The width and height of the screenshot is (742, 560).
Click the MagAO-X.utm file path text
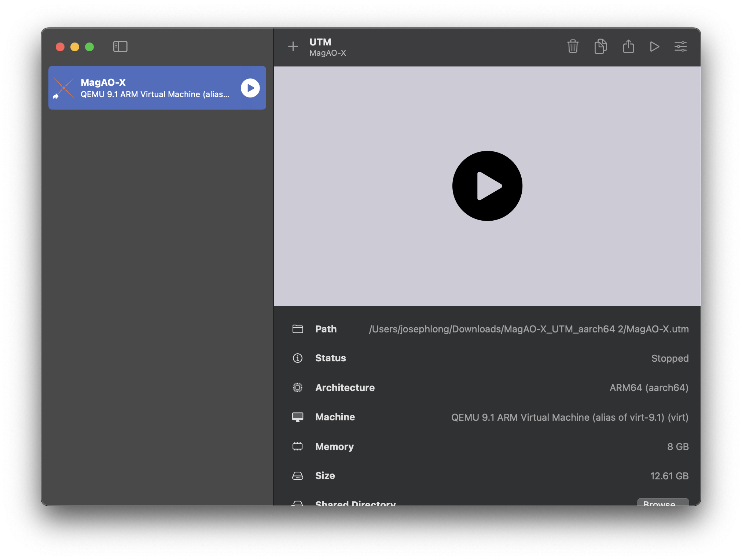coord(529,329)
